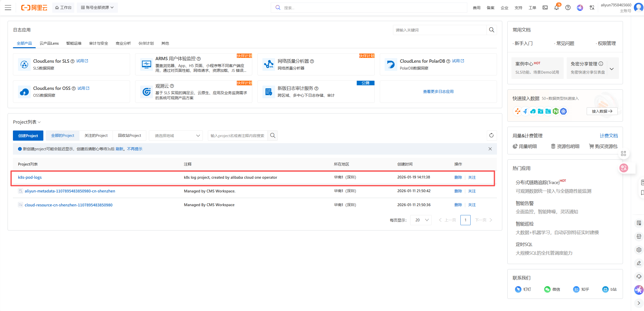Click the help question mark icon in header

(568, 8)
